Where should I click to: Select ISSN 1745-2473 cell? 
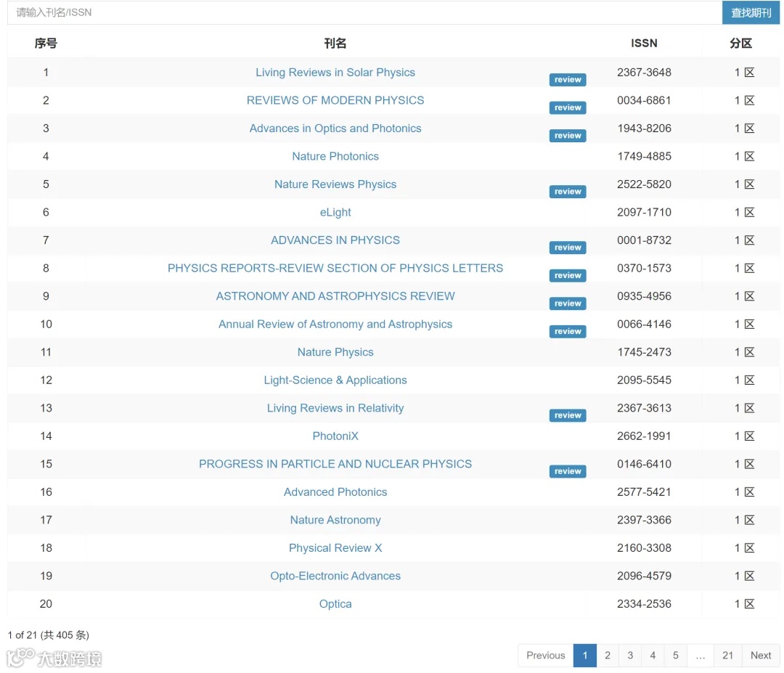click(644, 353)
